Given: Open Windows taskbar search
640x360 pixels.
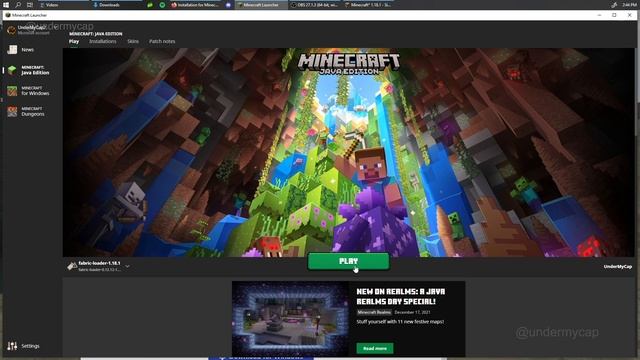Looking at the screenshot, I should (18, 4).
